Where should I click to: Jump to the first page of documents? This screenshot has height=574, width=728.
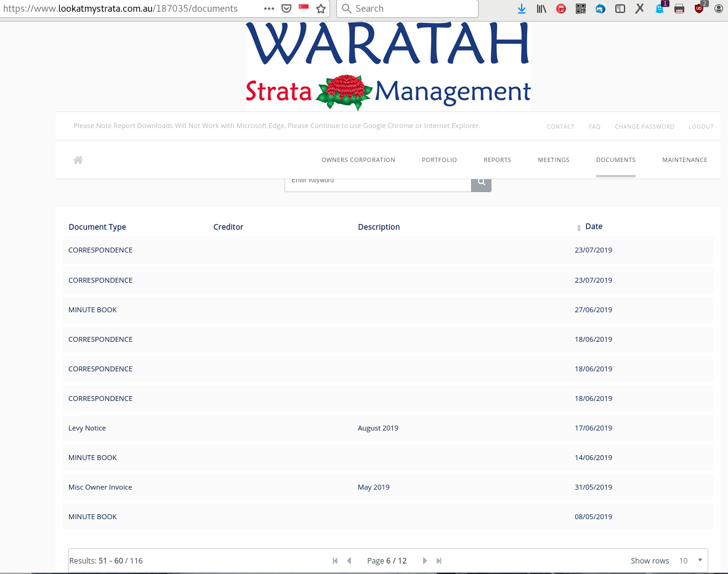point(335,560)
